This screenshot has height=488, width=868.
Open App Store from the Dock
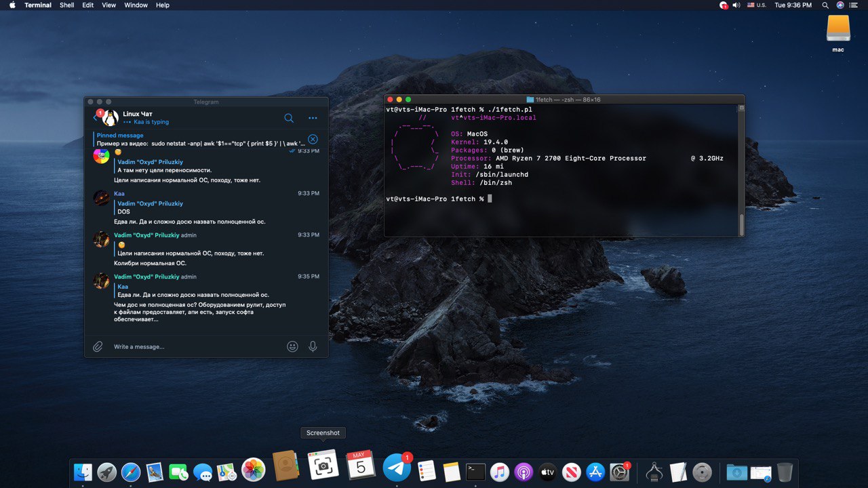(595, 472)
